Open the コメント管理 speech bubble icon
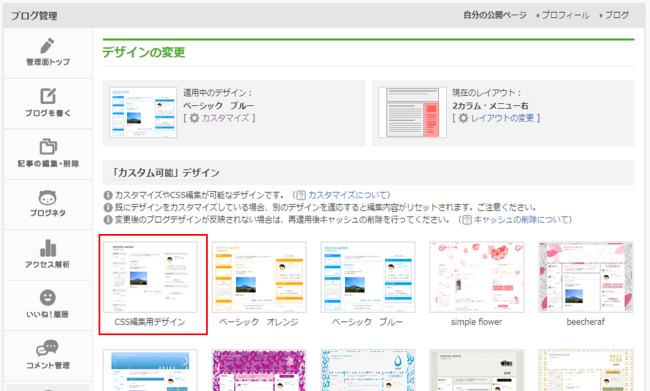The image size is (650, 391). [47, 348]
